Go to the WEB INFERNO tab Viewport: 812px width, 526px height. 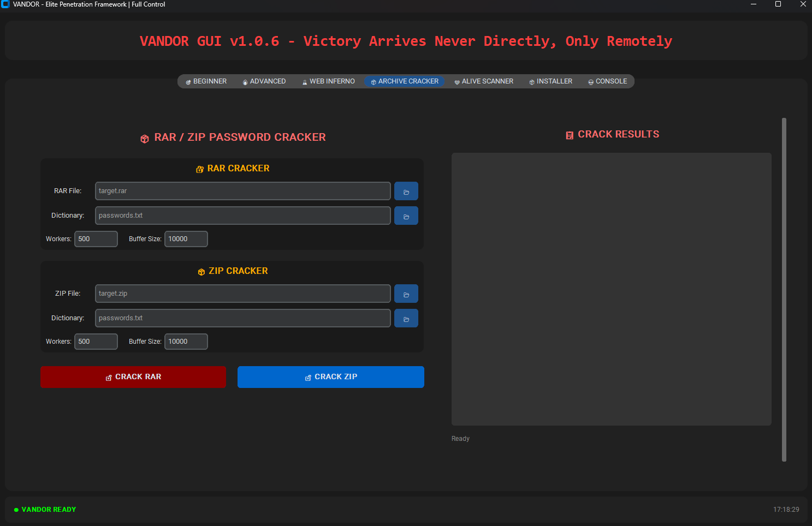click(x=329, y=81)
